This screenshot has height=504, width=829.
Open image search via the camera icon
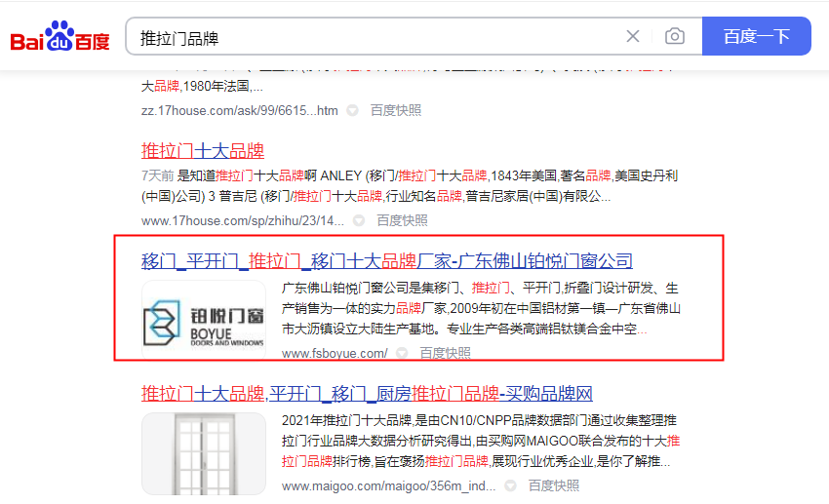tap(674, 37)
